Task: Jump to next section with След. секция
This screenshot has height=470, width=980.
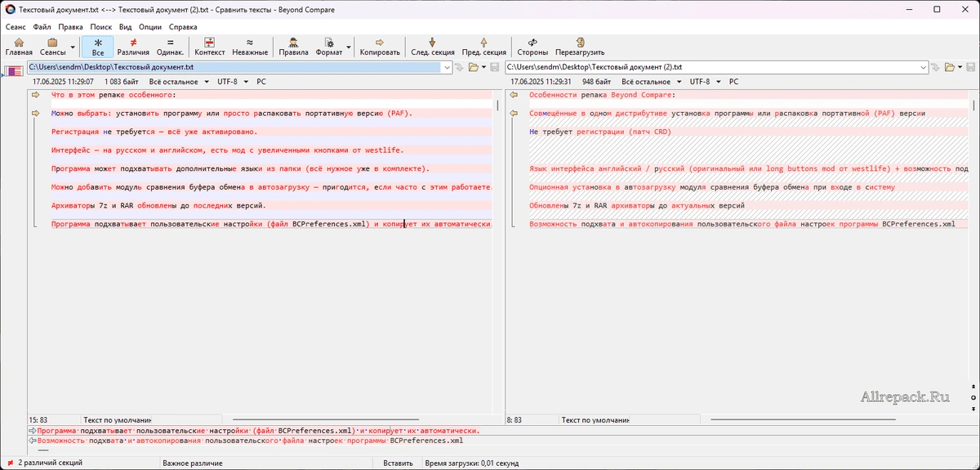Action: click(433, 47)
